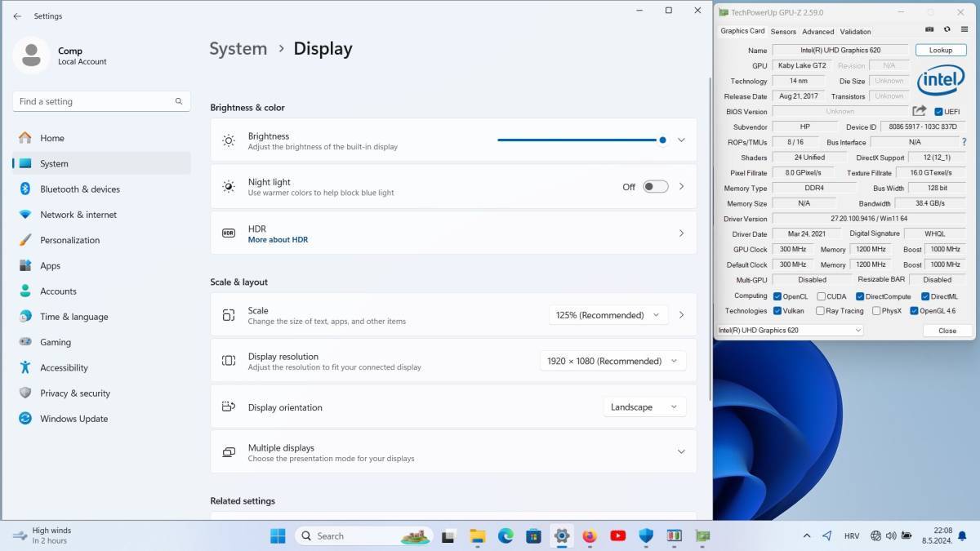This screenshot has width=980, height=551.
Task: Switch to the Advanced tab in GPU-Z
Action: 817,32
